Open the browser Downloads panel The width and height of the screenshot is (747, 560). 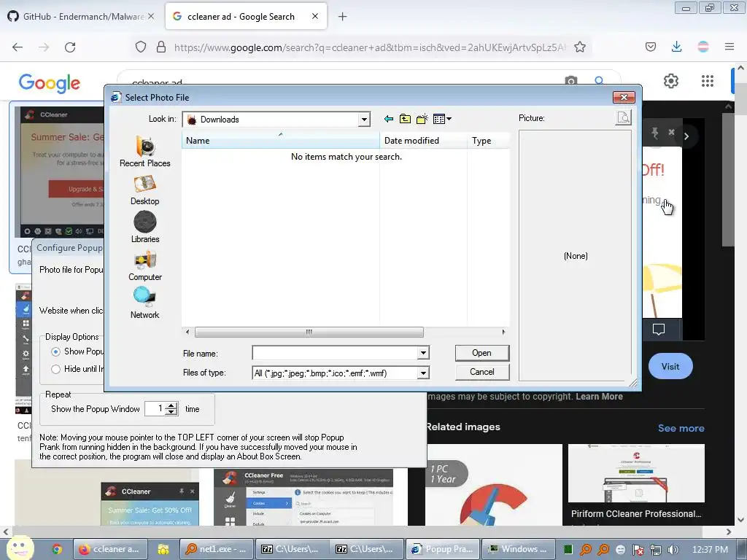click(x=676, y=47)
